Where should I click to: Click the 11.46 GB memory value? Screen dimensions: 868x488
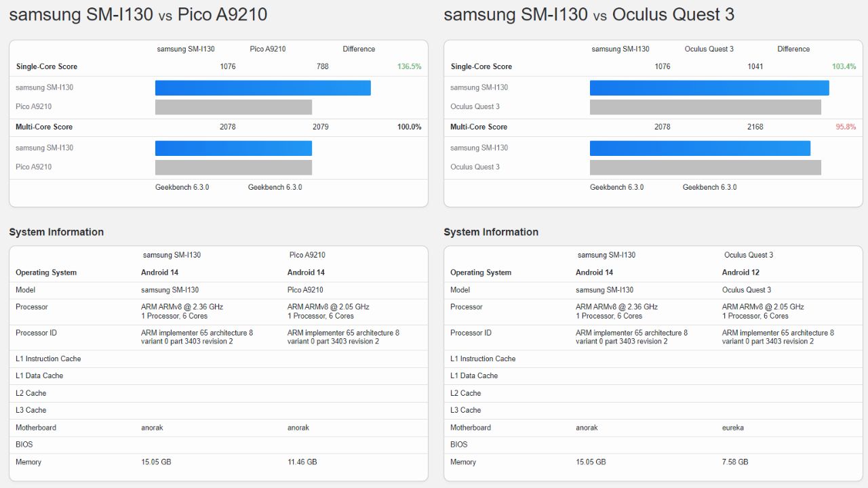point(302,462)
